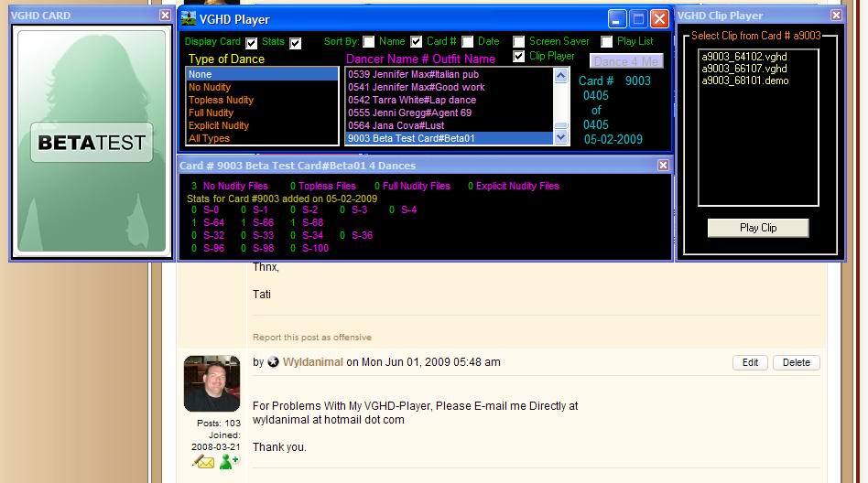868x483 pixels.
Task: Click the BETATEST card thumbnail image
Action: [x=92, y=142]
